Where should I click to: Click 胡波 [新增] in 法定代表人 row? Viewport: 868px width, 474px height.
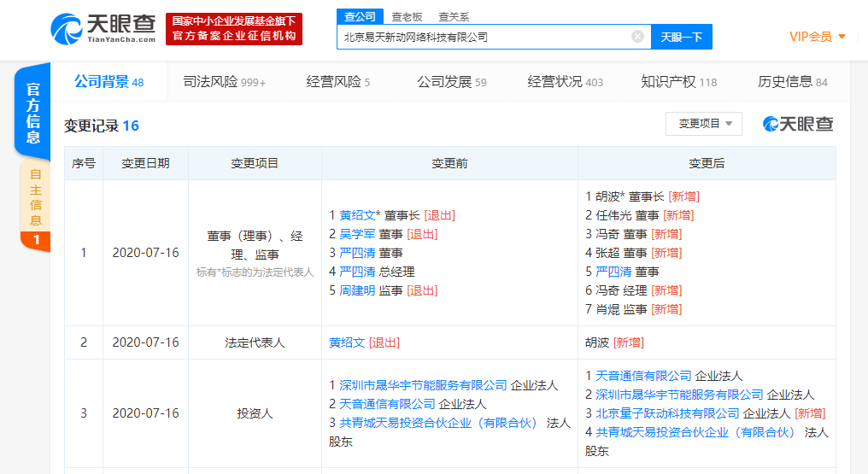pos(614,342)
